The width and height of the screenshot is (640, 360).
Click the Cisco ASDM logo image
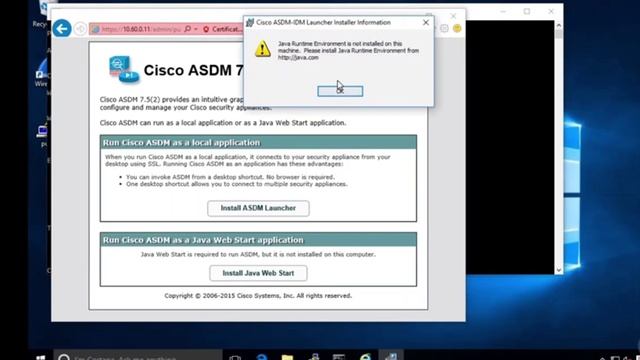(x=124, y=69)
